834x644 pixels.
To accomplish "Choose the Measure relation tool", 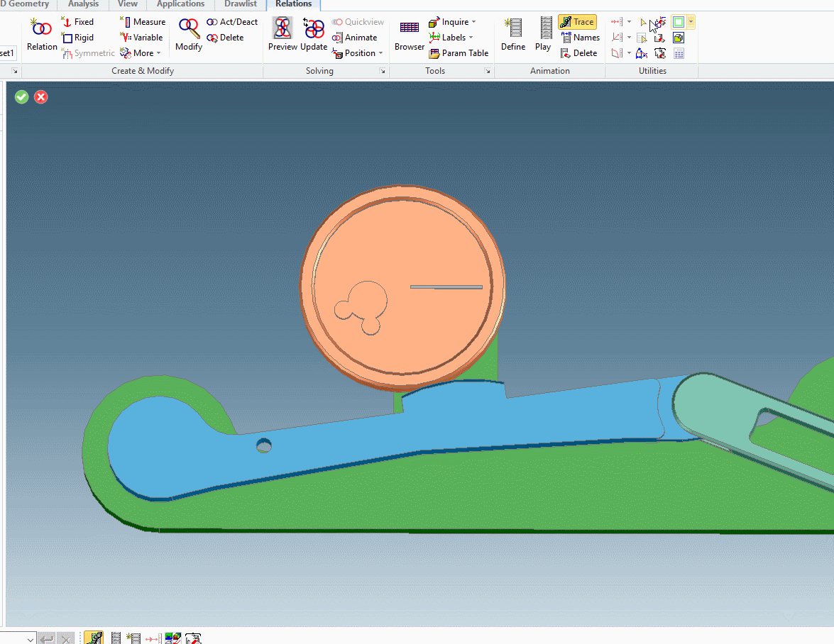I will [x=143, y=22].
